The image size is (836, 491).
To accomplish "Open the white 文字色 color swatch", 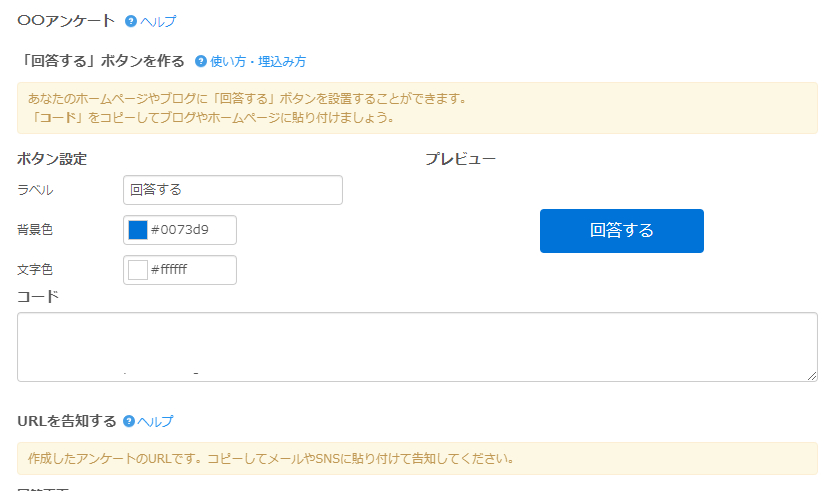I will click(138, 270).
